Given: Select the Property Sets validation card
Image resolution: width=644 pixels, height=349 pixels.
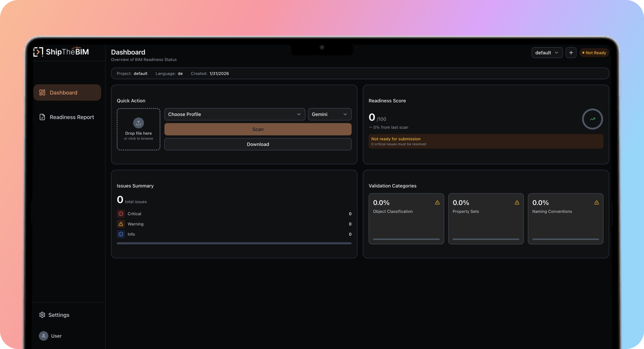Looking at the screenshot, I should (485, 218).
